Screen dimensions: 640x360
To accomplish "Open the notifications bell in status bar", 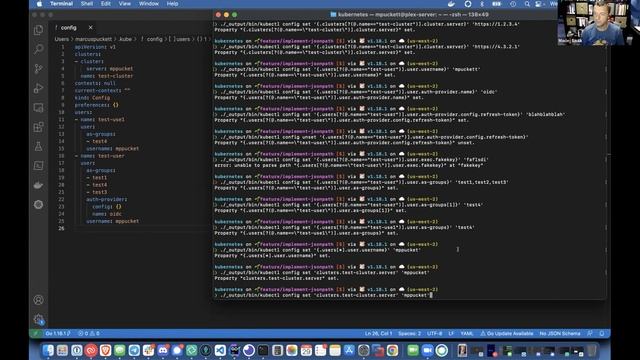I will 602,333.
